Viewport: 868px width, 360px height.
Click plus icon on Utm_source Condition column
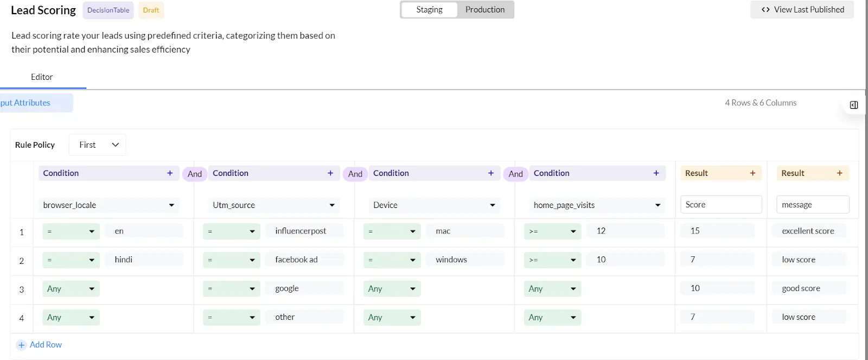[x=330, y=173]
